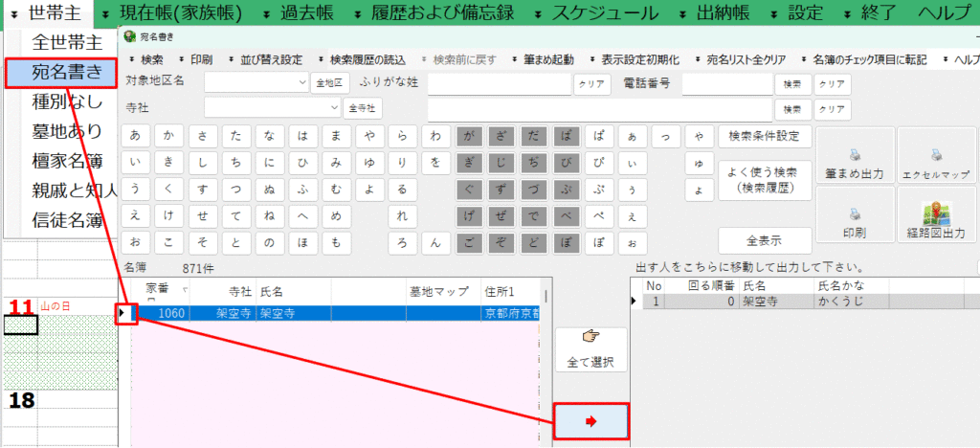Clear the ふりがな姓 field with クリア
Image resolution: width=980 pixels, height=448 pixels.
(x=592, y=83)
